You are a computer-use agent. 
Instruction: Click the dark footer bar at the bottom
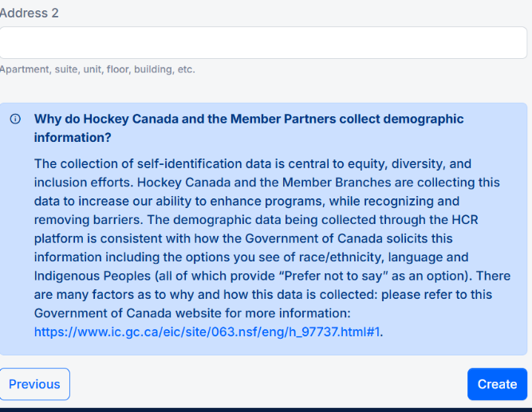pyautogui.click(x=266, y=410)
